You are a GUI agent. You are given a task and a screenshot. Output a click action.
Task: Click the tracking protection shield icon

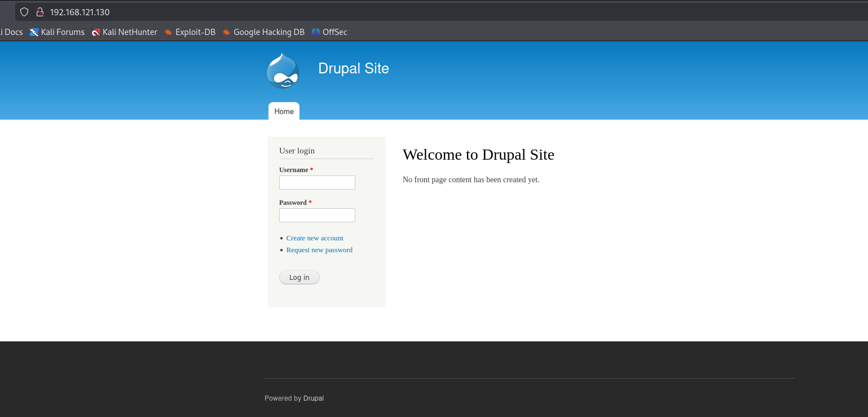click(24, 12)
